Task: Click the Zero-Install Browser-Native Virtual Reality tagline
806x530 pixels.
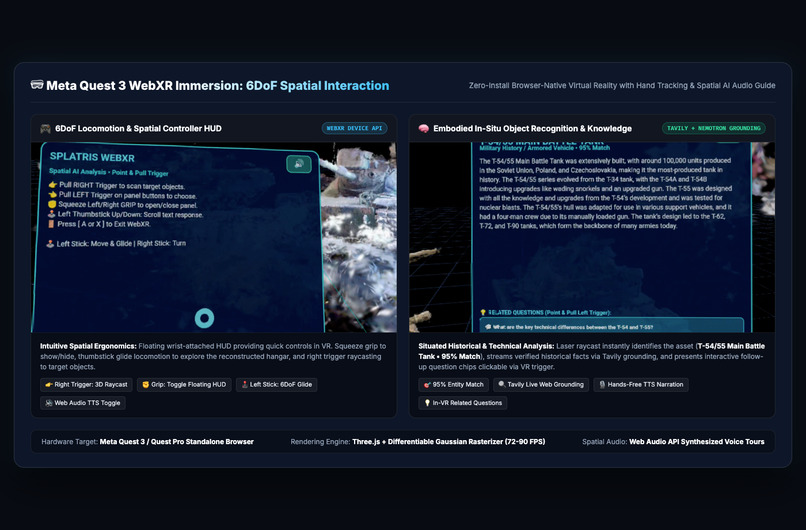Action: (x=622, y=85)
